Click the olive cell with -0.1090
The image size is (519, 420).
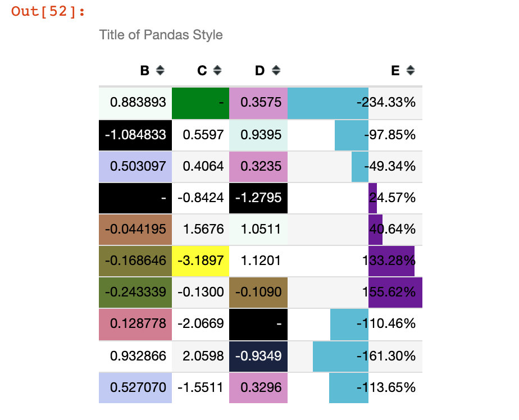point(258,292)
